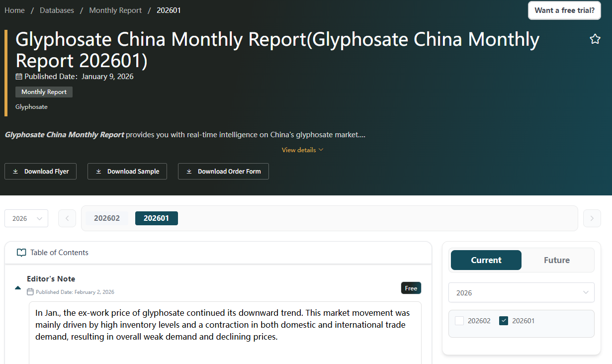Switch to the 202602 report tab

(107, 218)
